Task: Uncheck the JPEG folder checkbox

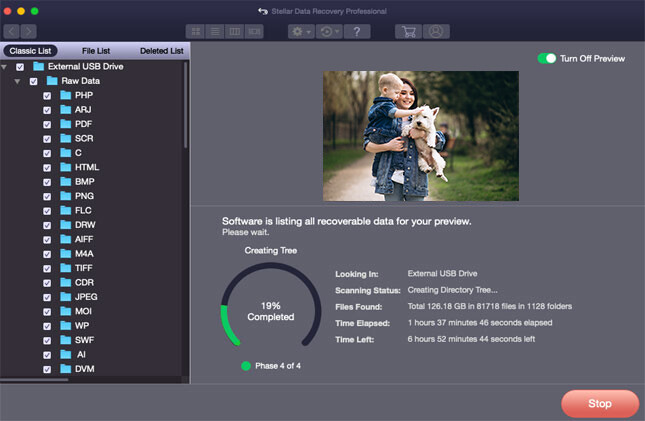Action: tap(47, 297)
